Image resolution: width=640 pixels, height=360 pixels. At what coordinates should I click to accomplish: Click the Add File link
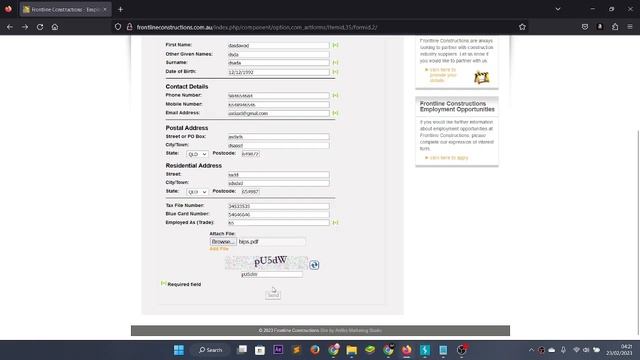tap(219, 249)
